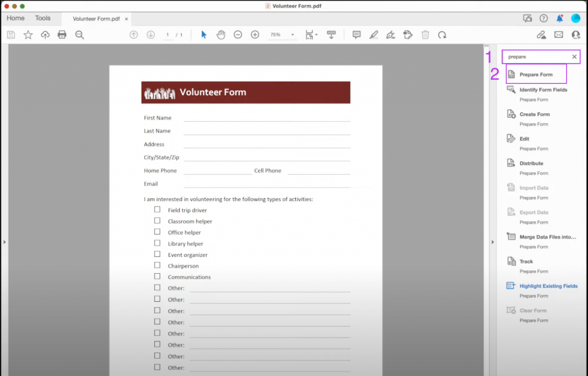Select the Prepare Form tool

[535, 74]
